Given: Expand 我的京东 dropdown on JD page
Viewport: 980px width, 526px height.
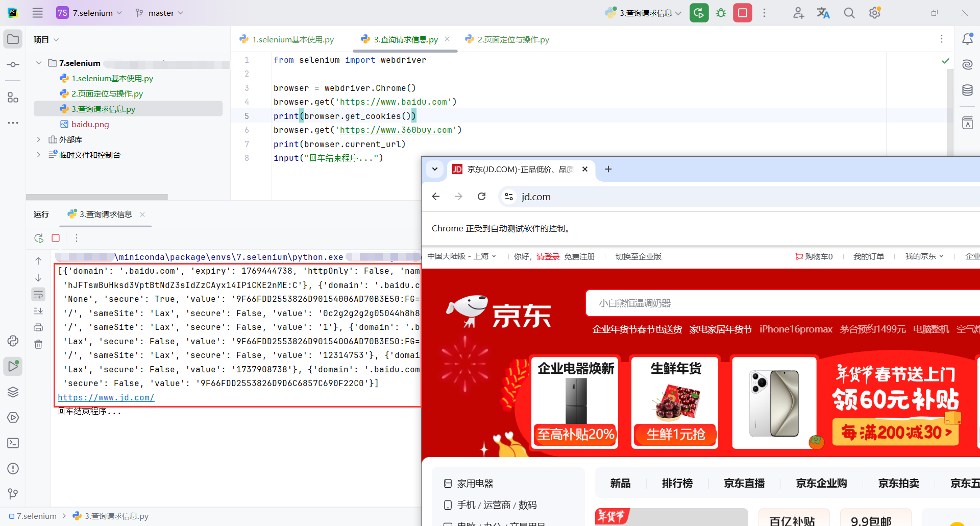Looking at the screenshot, I should pos(924,256).
